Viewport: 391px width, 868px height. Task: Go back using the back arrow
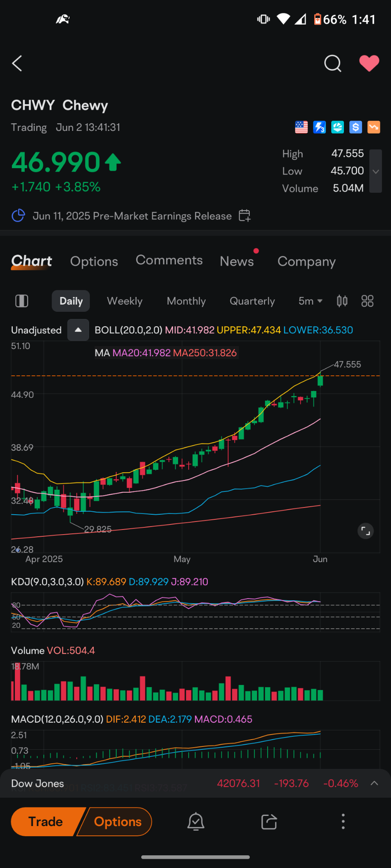pos(17,64)
